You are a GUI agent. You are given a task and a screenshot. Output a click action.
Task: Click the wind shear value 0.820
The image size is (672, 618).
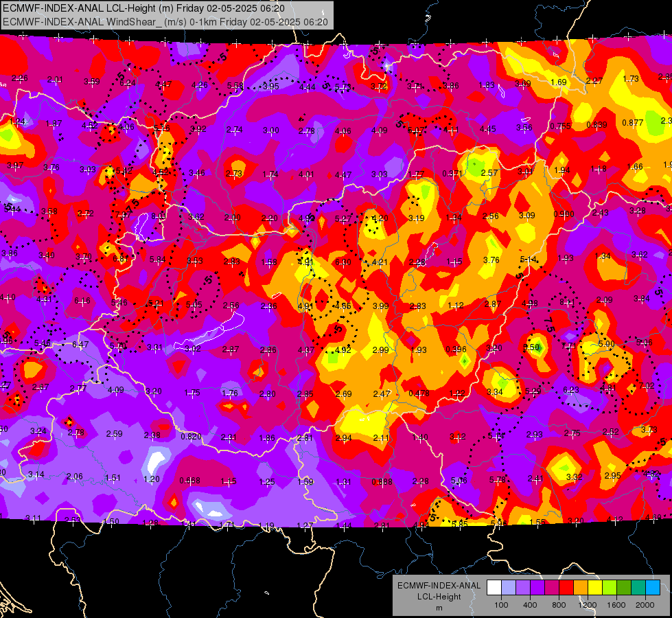click(191, 436)
